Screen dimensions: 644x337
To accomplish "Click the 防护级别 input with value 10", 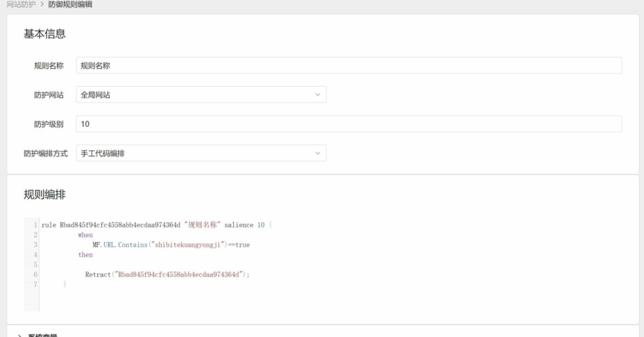I will coord(348,124).
